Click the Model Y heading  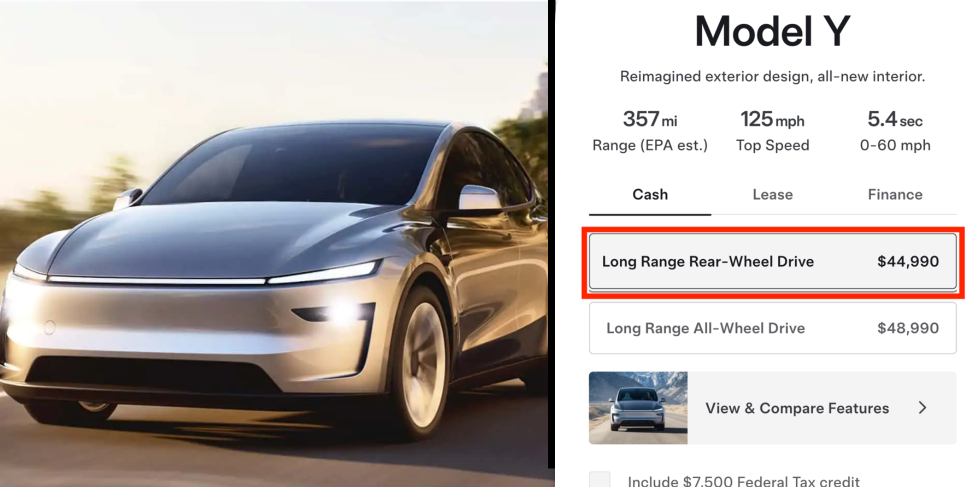772,31
